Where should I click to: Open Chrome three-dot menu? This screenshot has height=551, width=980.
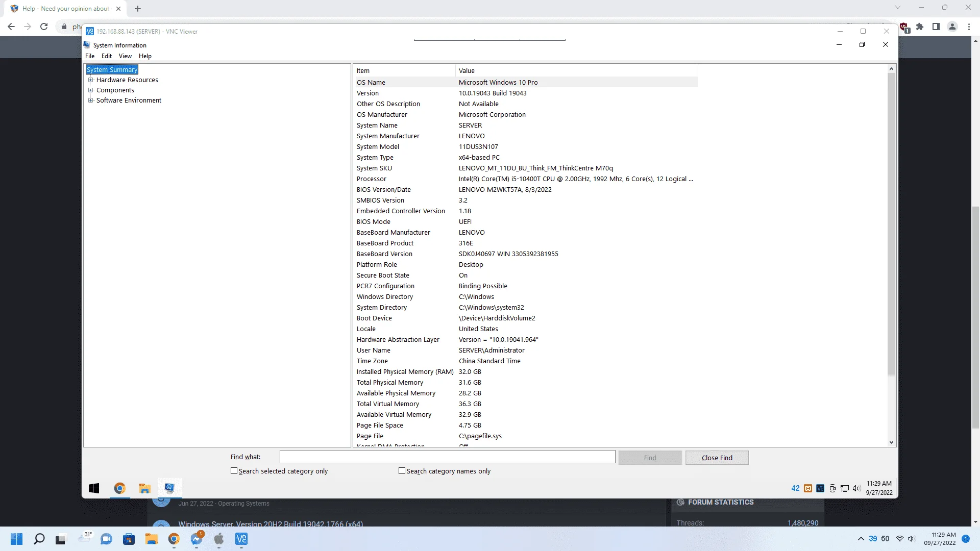point(969,27)
